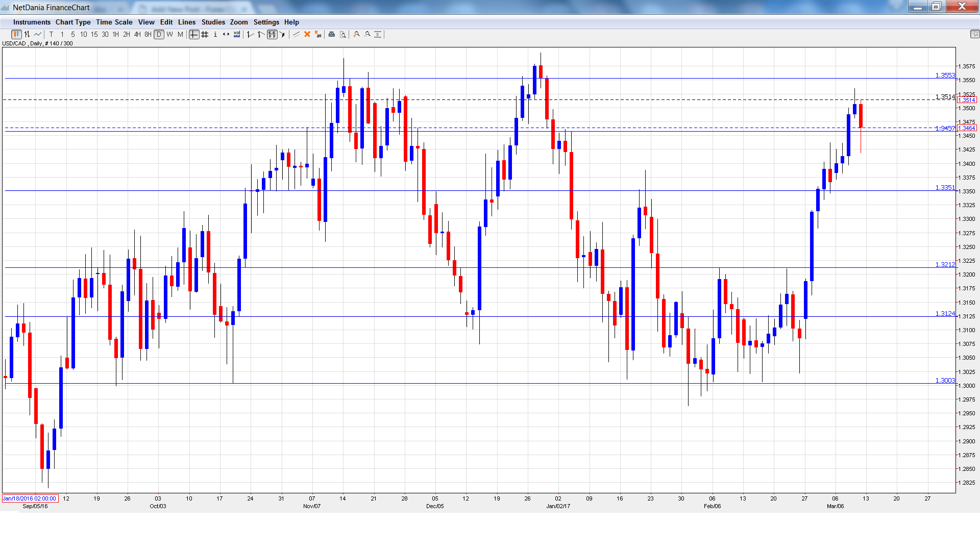
Task: Select the 4H time scale button
Action: (137, 35)
